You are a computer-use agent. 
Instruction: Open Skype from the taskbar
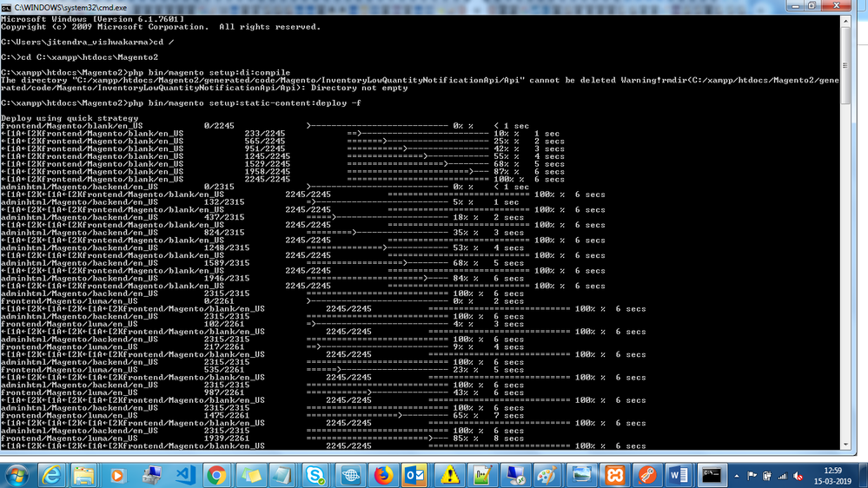point(316,475)
